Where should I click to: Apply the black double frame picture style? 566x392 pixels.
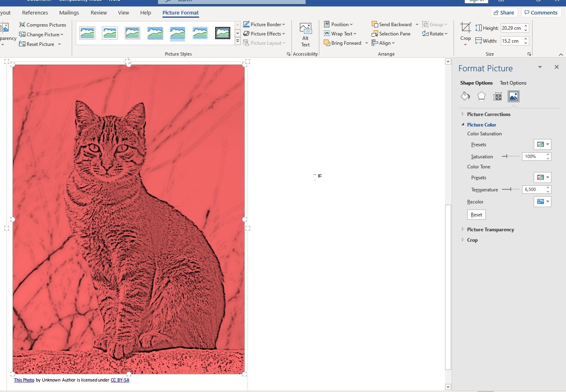coord(223,33)
